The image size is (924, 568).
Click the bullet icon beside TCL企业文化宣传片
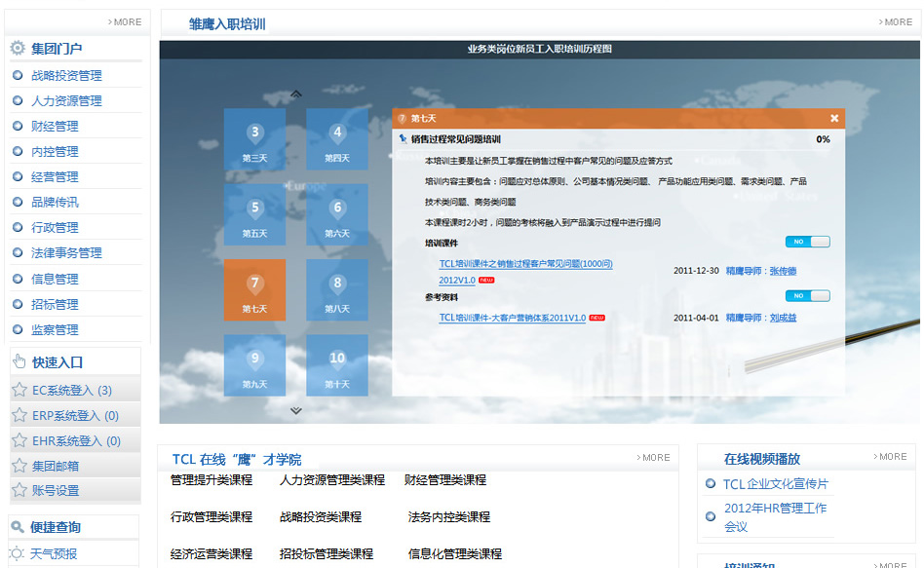[x=711, y=484]
